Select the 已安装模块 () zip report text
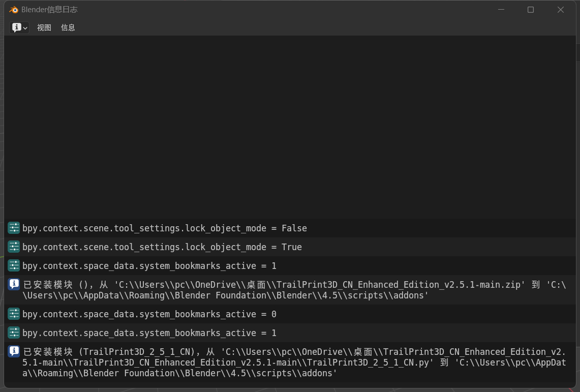This screenshot has height=392, width=580. (x=294, y=290)
